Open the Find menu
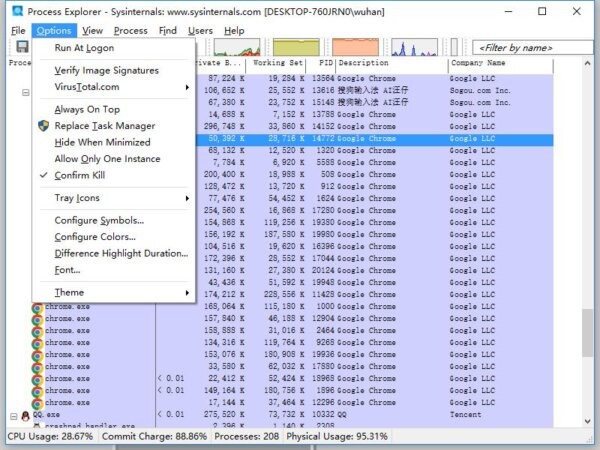600x450 pixels. [168, 31]
